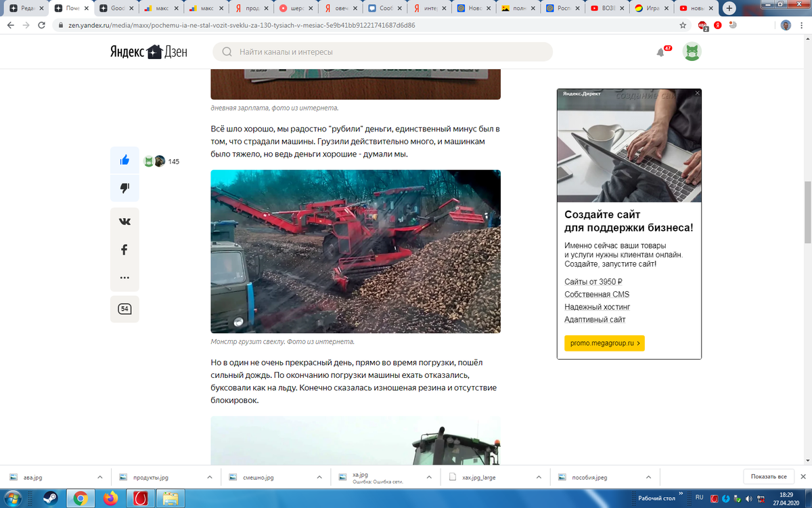Open the green cat profile avatar
812x508 pixels.
(x=692, y=51)
